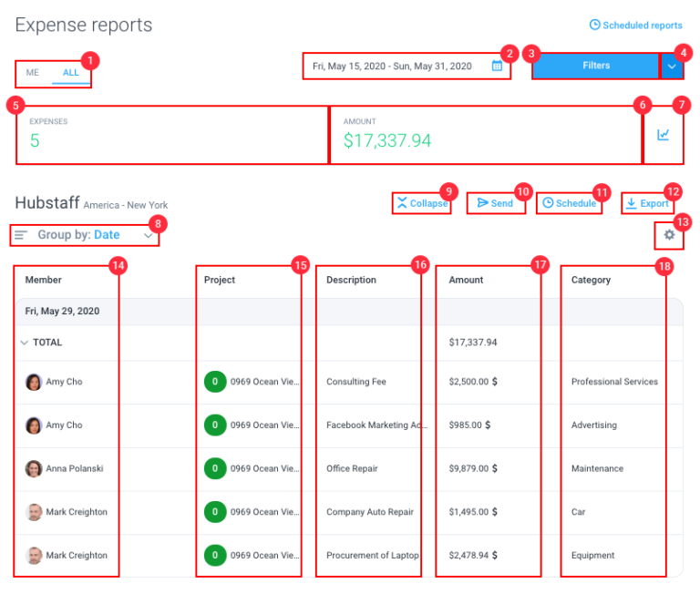
Task: Click the chart view icon beside Amount
Action: click(x=663, y=135)
